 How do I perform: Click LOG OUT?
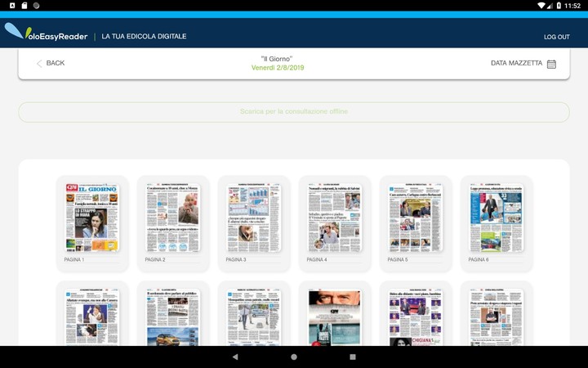(556, 37)
